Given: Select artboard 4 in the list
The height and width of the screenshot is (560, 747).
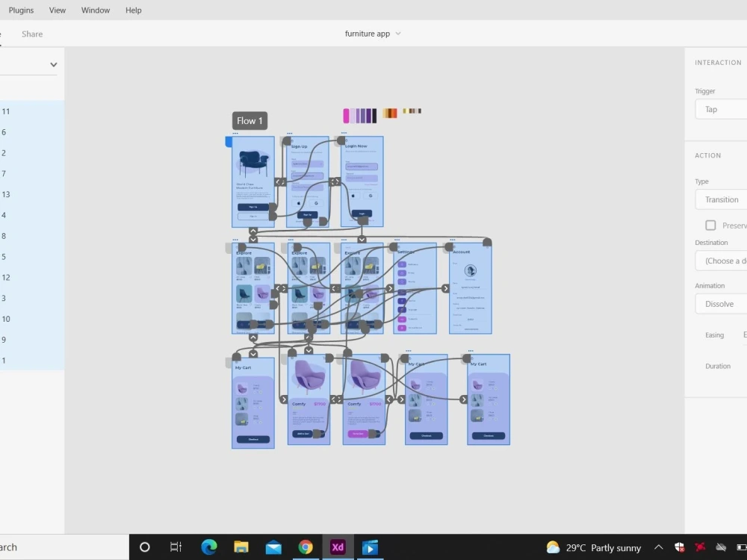Looking at the screenshot, I should pos(32,215).
